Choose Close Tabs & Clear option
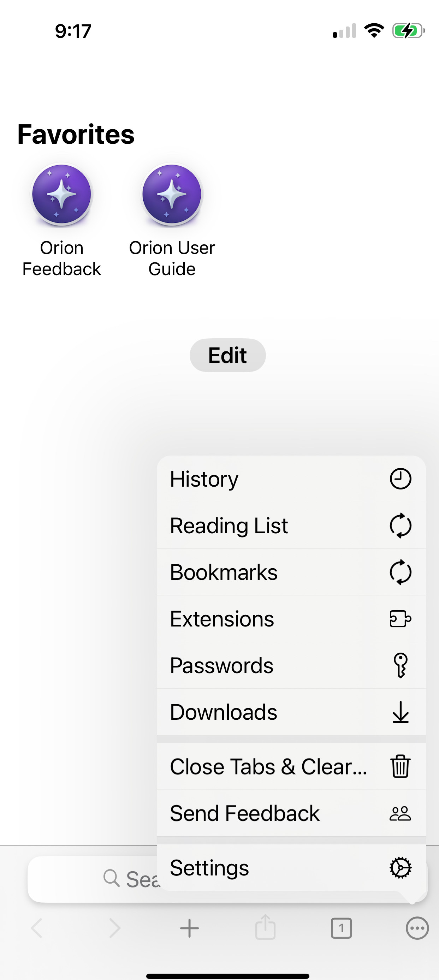The width and height of the screenshot is (439, 980). point(268,766)
